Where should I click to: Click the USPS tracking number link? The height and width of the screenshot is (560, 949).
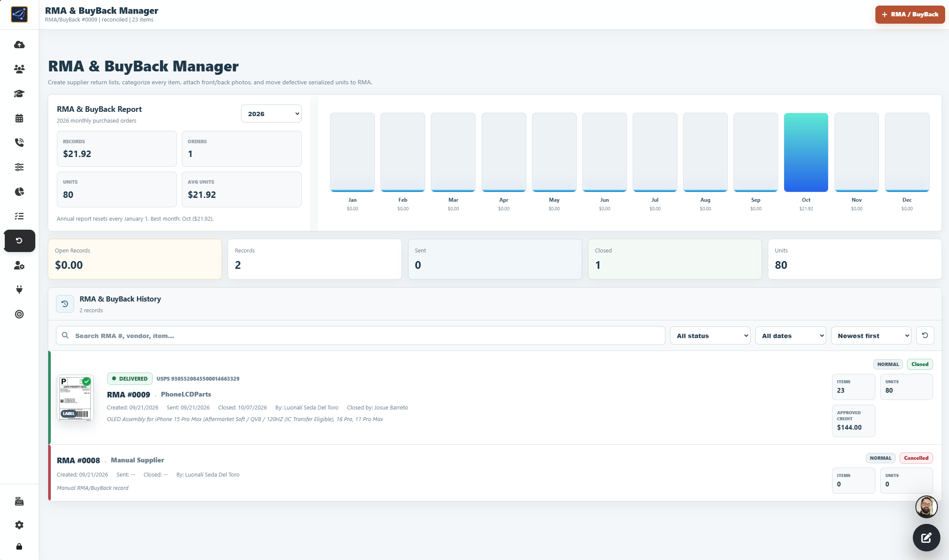tap(198, 379)
